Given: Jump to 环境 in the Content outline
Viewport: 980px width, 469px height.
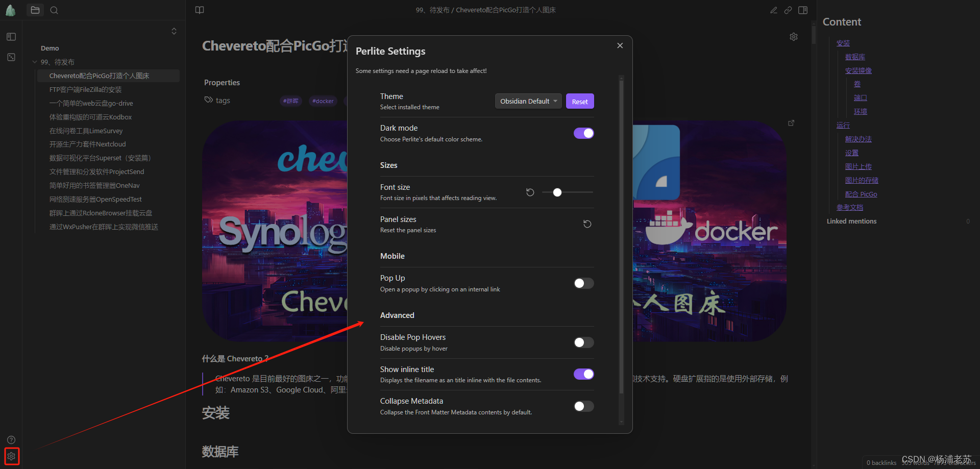Looking at the screenshot, I should 860,112.
